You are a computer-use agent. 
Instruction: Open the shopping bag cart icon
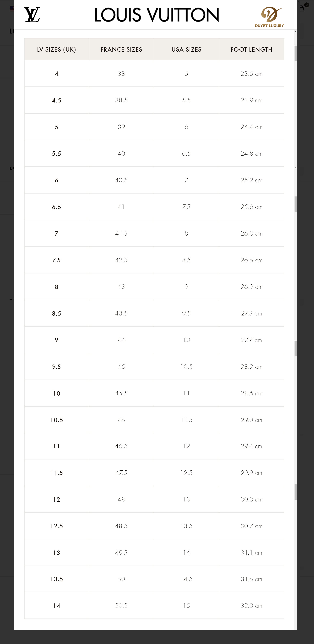click(302, 8)
